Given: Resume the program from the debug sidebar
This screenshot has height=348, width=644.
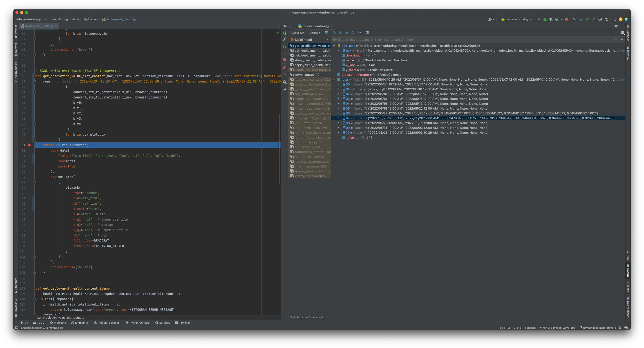Looking at the screenshot, I should (284, 47).
